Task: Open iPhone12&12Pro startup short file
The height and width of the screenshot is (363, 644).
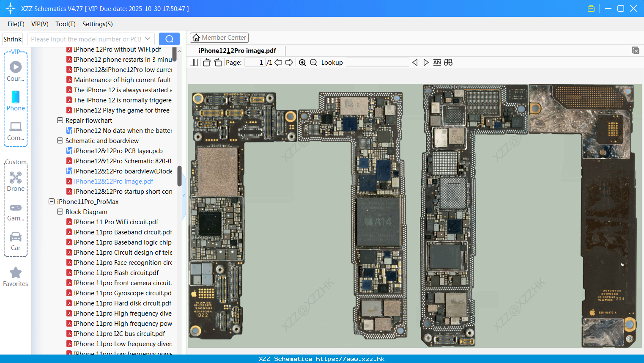Action: pos(122,192)
